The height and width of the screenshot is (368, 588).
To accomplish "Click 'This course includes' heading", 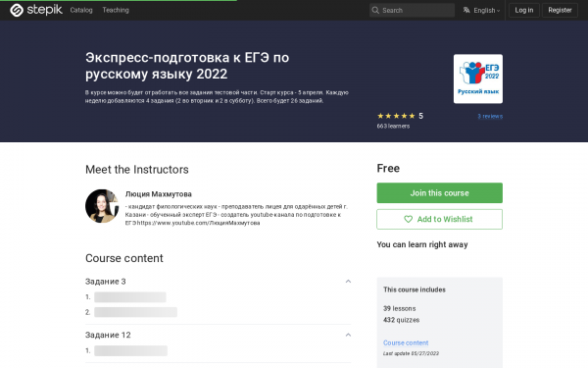I will [415, 289].
